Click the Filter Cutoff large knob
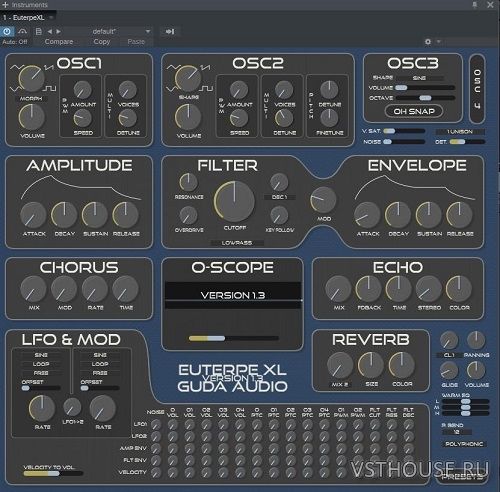 [234, 201]
